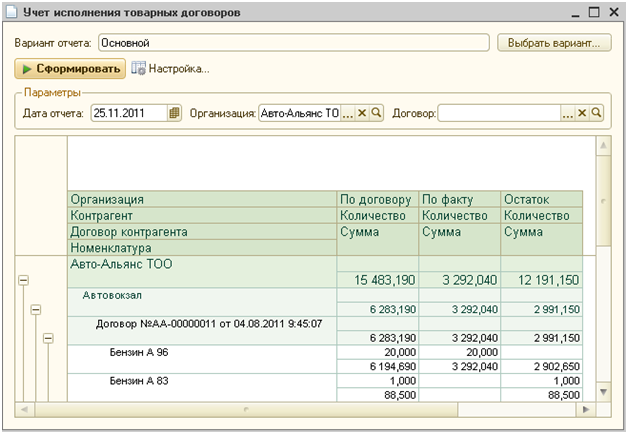Open the Договор search magnifier

tap(596, 114)
